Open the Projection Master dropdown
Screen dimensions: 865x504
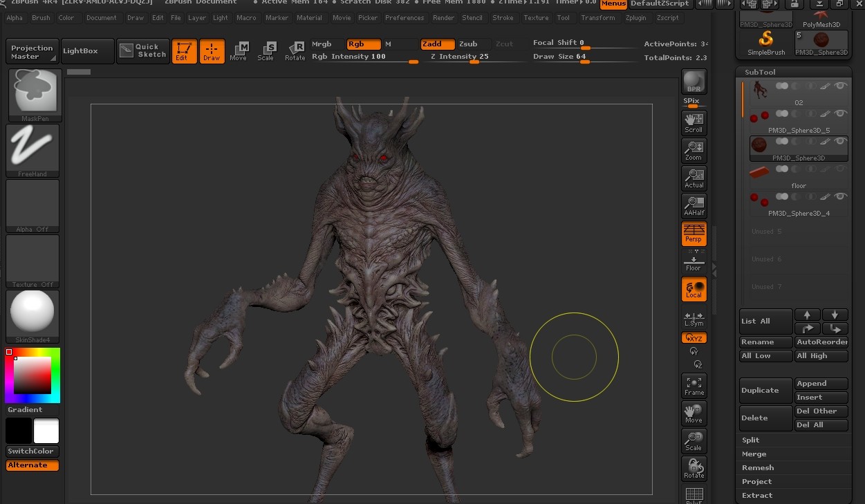click(x=32, y=51)
